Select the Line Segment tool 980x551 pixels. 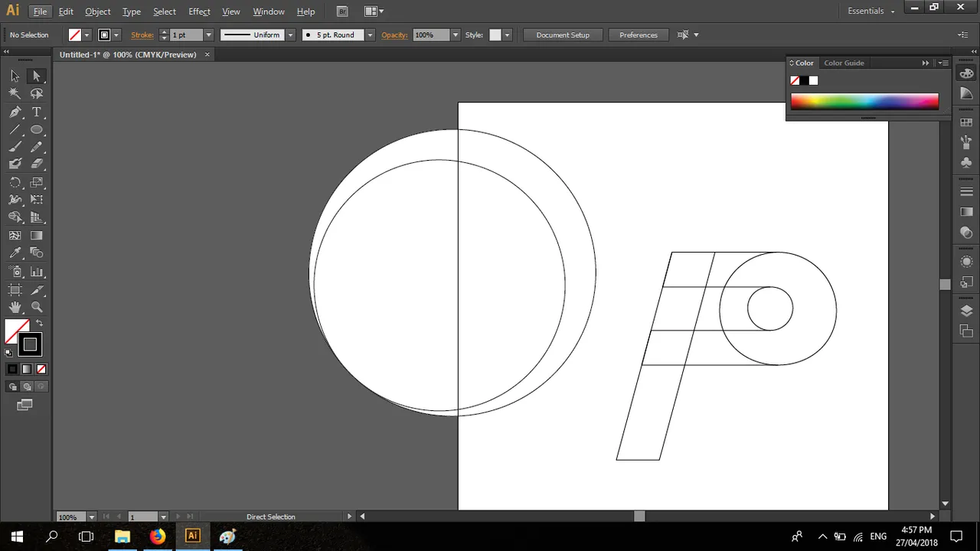pos(15,129)
